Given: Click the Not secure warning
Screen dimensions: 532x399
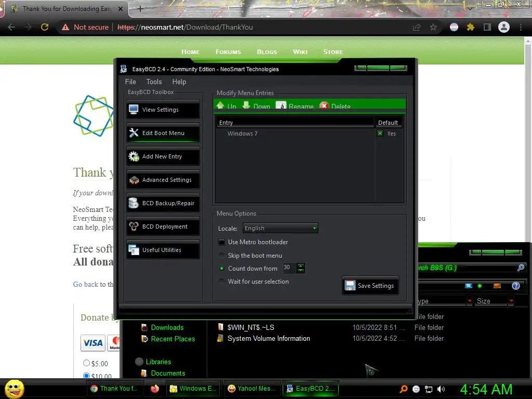Looking at the screenshot, I should point(85,27).
